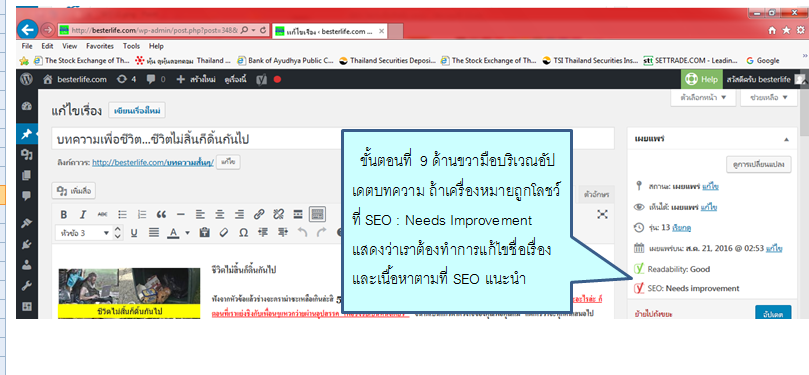Screen dimensions: 809x375
Task: Open the WordPress logo menu
Action: pyautogui.click(x=26, y=79)
